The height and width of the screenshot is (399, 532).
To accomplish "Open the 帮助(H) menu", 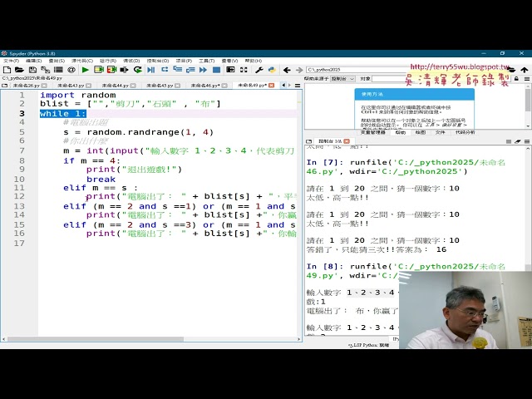I will pos(253,61).
